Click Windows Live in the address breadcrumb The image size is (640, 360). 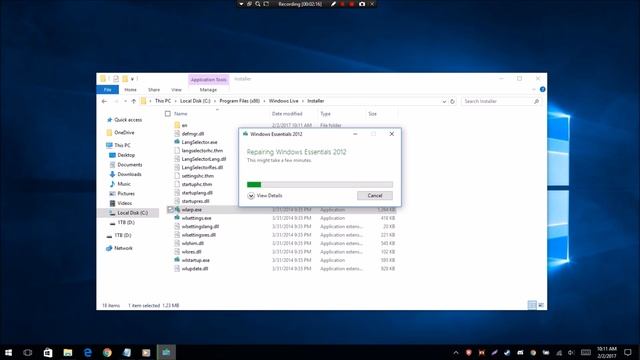pyautogui.click(x=283, y=101)
